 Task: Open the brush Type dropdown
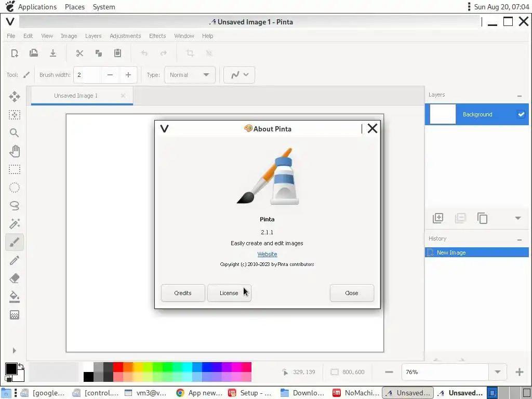pyautogui.click(x=190, y=75)
